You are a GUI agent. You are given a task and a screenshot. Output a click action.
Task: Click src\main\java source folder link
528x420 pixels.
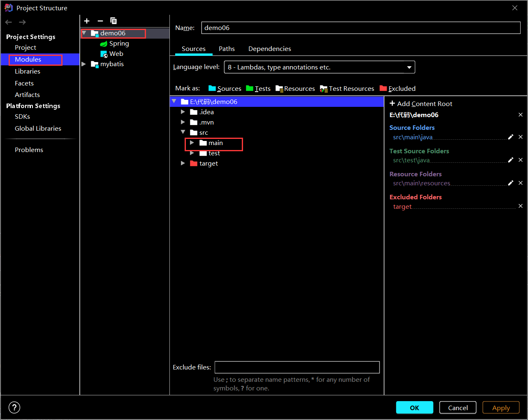tap(413, 137)
